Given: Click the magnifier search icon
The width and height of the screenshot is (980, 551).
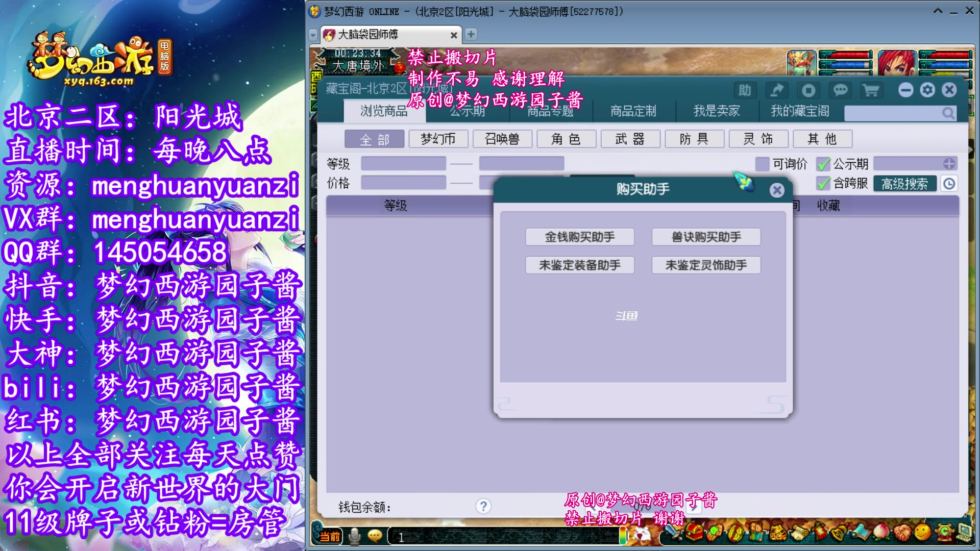Looking at the screenshot, I should click(948, 113).
